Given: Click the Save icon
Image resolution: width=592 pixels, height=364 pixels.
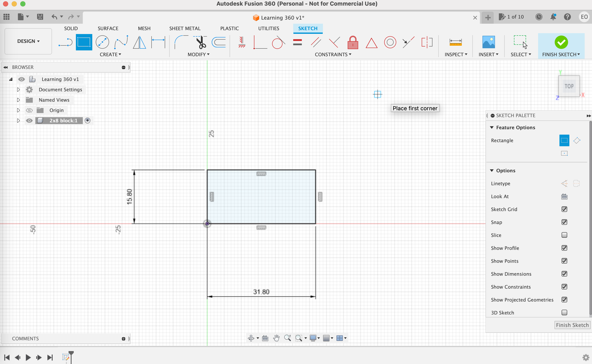Looking at the screenshot, I should [x=40, y=17].
